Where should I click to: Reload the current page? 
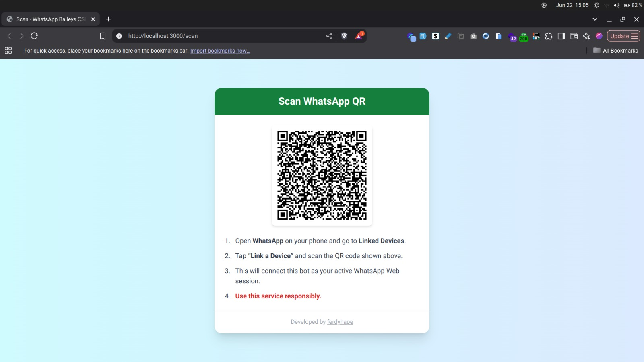click(x=34, y=36)
